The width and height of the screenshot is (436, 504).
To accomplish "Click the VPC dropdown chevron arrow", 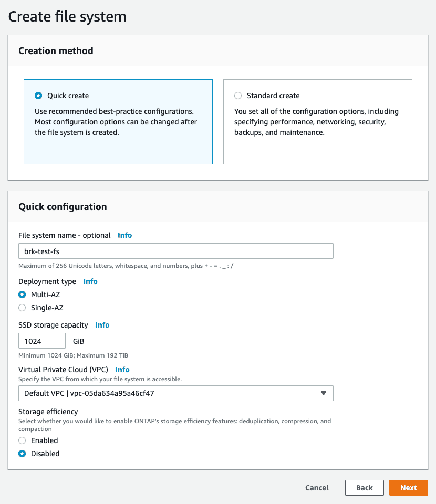I will (324, 393).
